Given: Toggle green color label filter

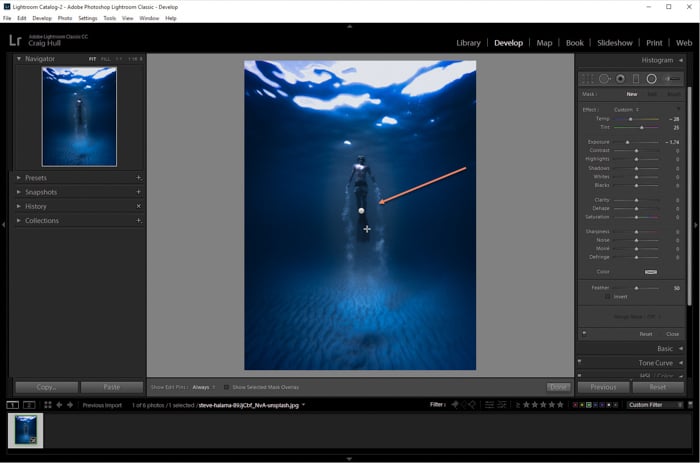Looking at the screenshot, I should pos(589,405).
